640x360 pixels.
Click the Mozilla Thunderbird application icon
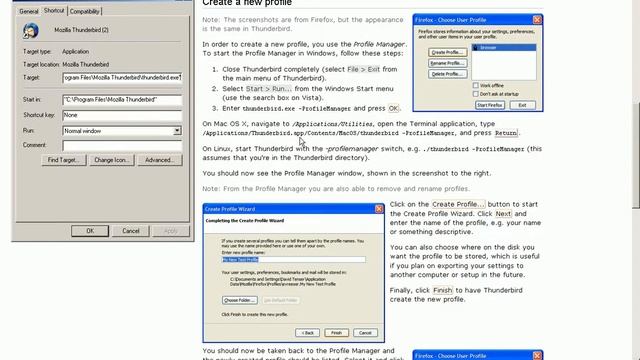tap(31, 31)
